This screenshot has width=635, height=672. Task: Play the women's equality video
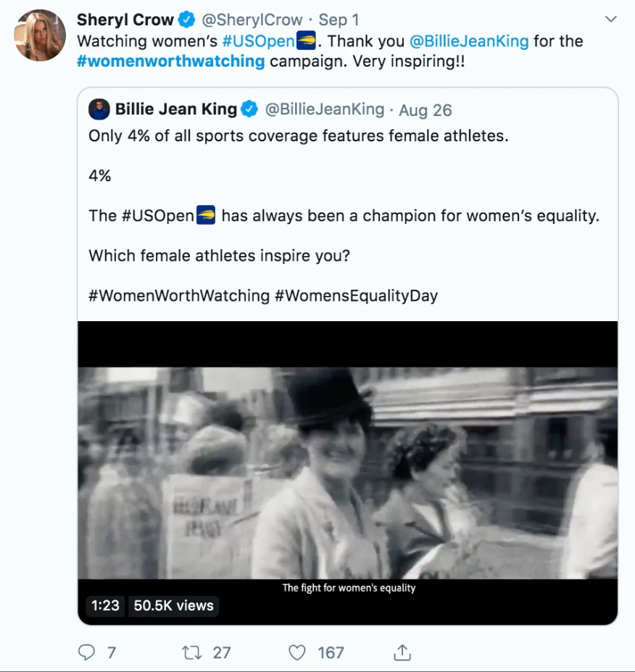pyautogui.click(x=348, y=473)
